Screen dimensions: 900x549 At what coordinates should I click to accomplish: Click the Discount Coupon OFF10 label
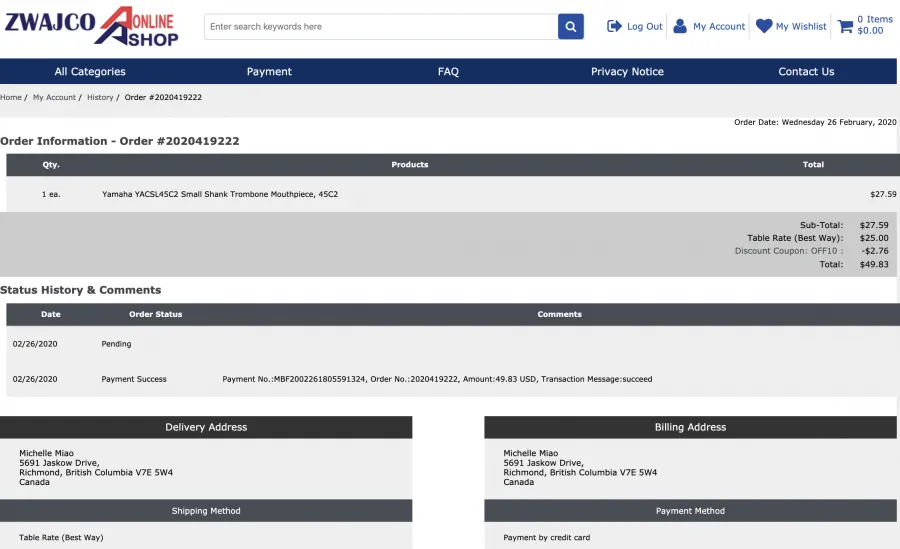coord(789,251)
